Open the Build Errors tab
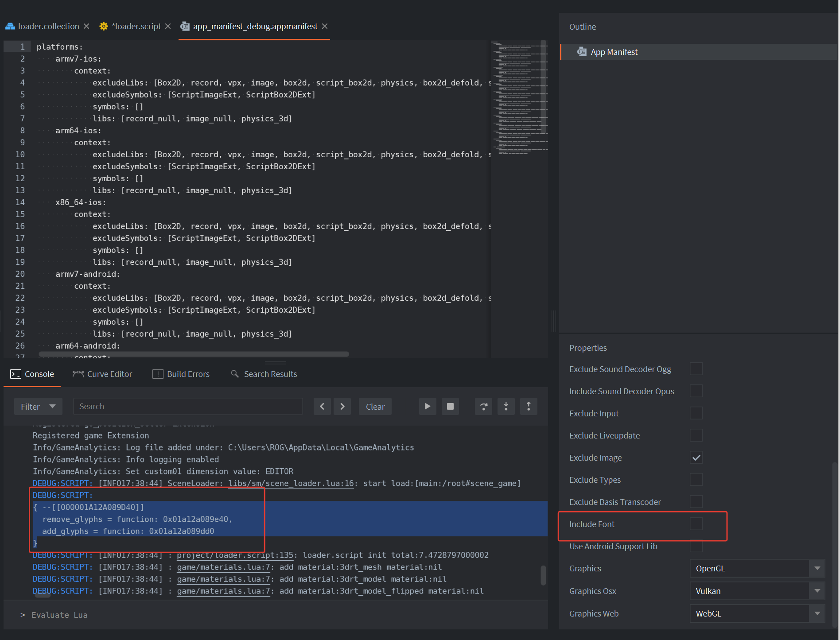The height and width of the screenshot is (640, 840). coord(181,374)
